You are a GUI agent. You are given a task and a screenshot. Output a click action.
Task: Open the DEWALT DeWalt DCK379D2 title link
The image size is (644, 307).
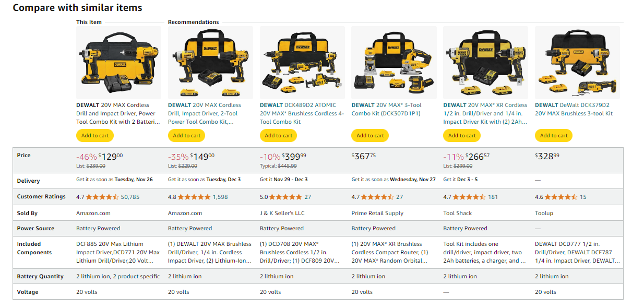pos(574,109)
